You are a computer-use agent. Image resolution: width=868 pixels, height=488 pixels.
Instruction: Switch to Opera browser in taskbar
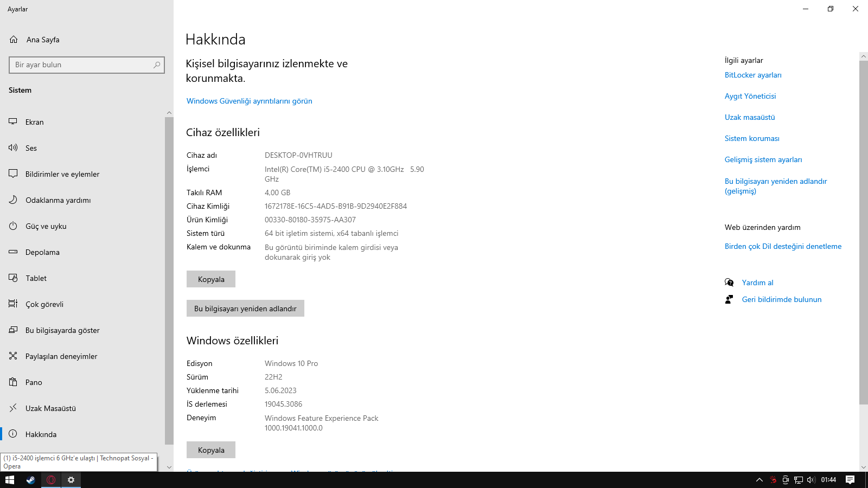click(51, 480)
